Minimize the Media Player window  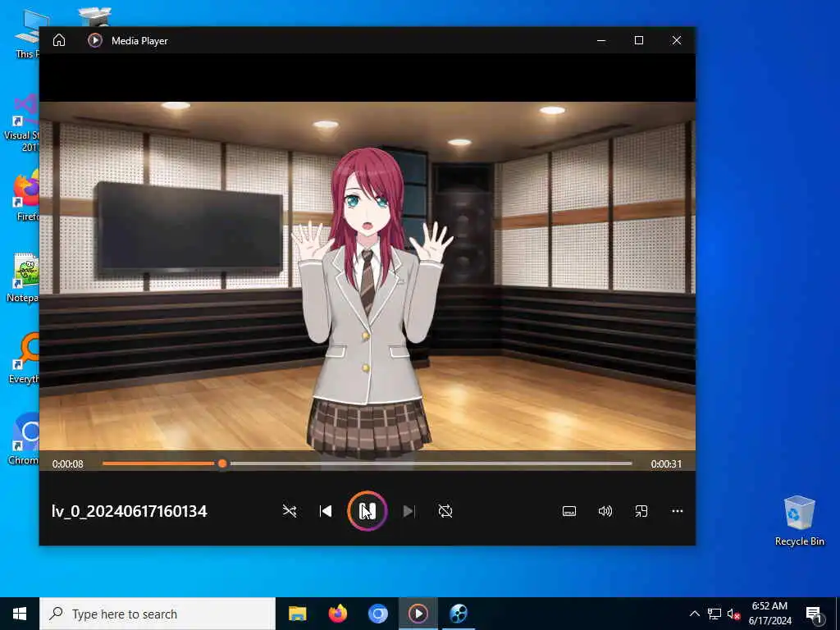click(x=601, y=40)
